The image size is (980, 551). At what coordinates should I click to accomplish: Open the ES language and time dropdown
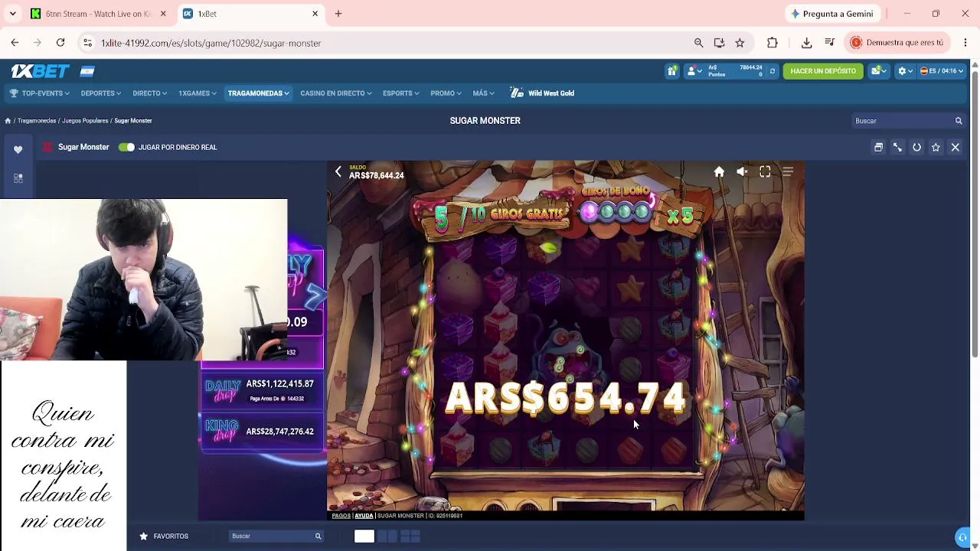click(941, 71)
